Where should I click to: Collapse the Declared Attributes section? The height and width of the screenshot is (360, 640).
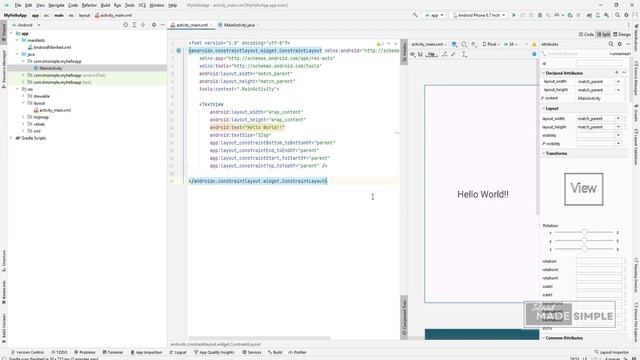coord(544,73)
